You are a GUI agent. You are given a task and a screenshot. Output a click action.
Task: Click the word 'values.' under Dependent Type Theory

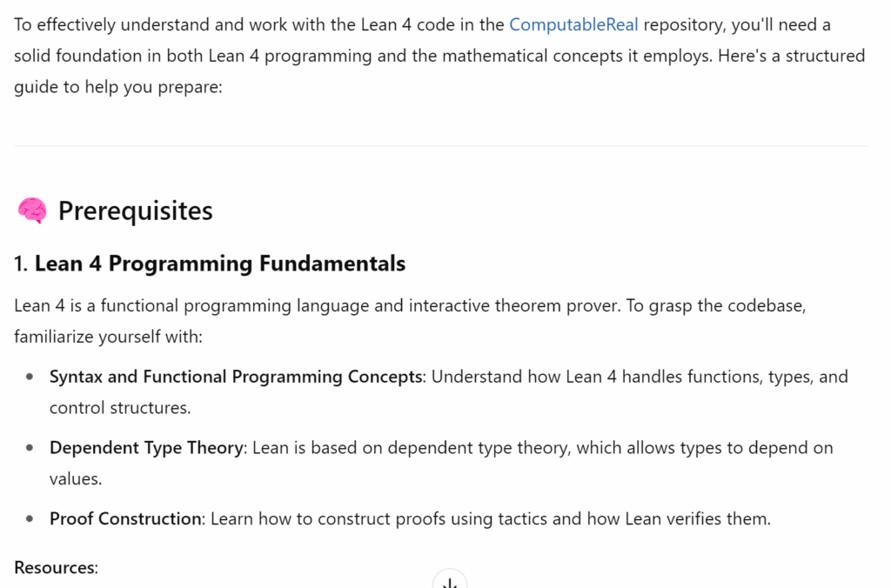tap(76, 479)
